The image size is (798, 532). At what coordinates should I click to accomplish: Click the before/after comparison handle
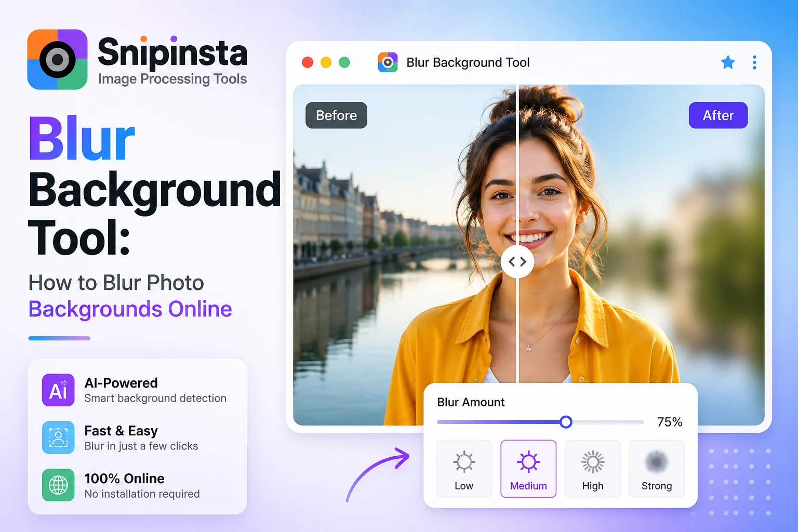[517, 261]
